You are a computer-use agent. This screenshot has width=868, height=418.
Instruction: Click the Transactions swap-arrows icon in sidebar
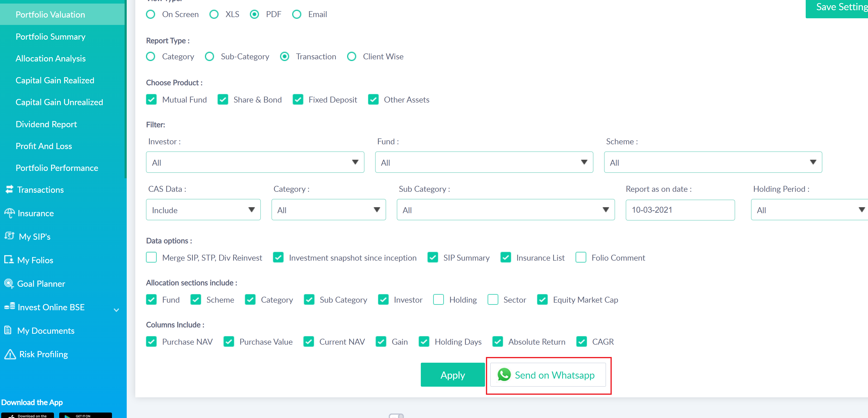pos(9,189)
